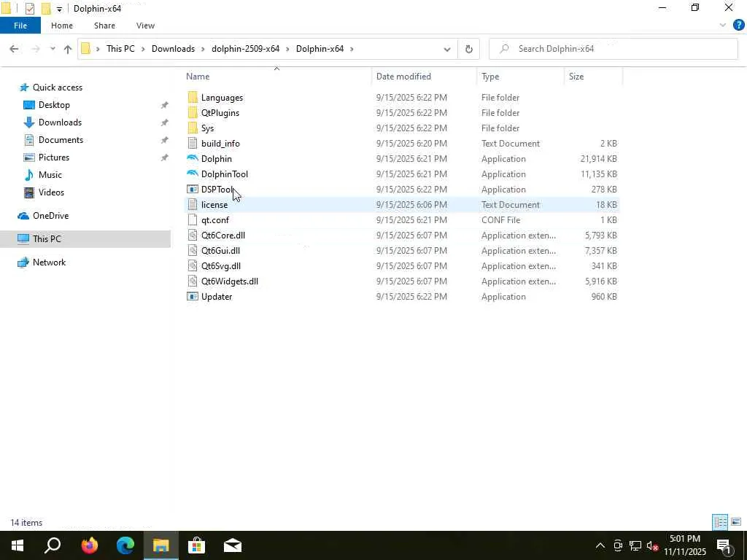This screenshot has width=747, height=560.
Task: Show hidden system tray icons
Action: 600,545
